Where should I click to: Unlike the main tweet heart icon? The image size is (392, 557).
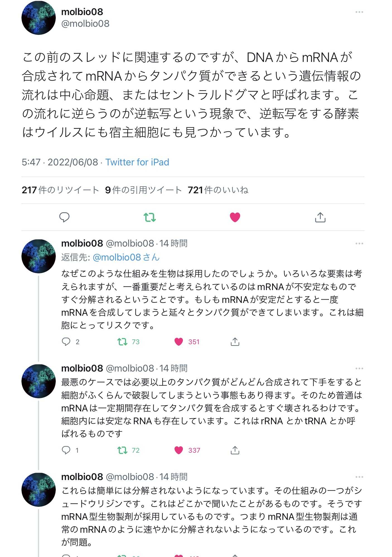point(235,217)
